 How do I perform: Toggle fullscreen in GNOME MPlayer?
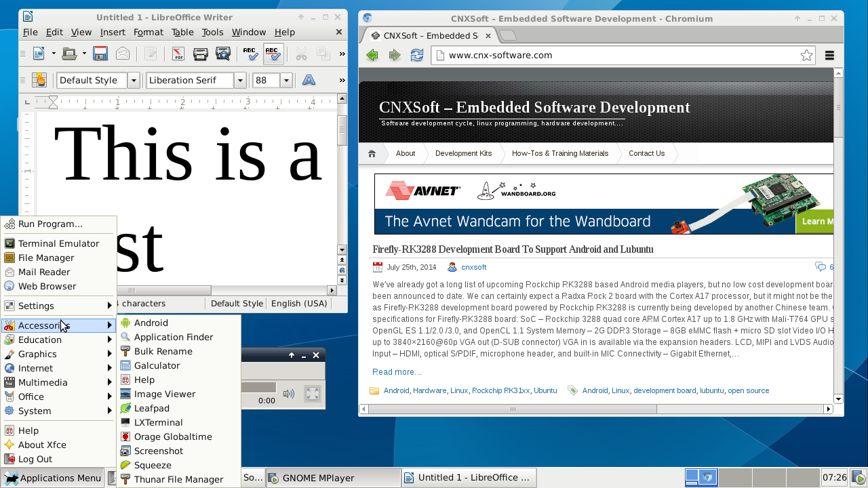[x=313, y=393]
